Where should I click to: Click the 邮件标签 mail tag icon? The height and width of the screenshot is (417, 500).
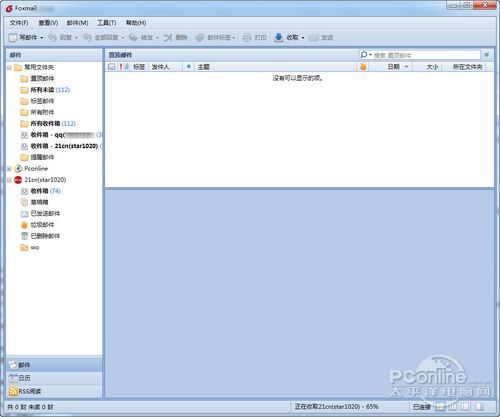tap(200, 38)
